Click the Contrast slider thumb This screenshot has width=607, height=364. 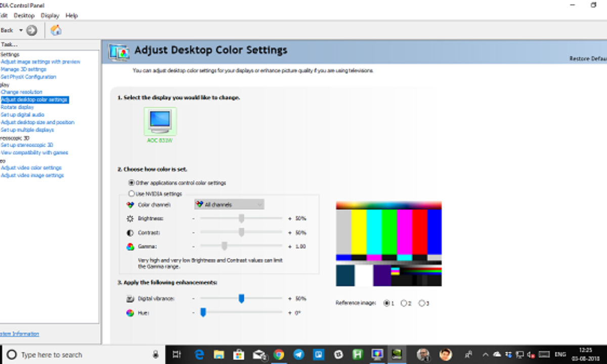click(x=241, y=233)
